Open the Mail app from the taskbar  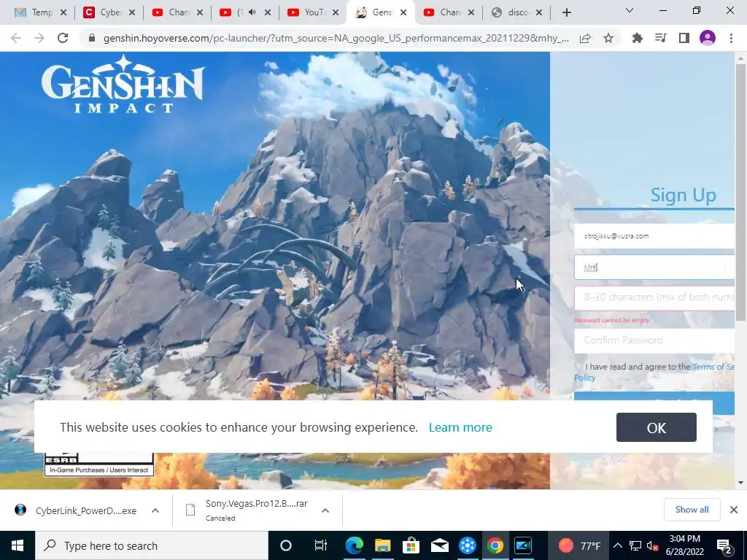click(x=439, y=545)
